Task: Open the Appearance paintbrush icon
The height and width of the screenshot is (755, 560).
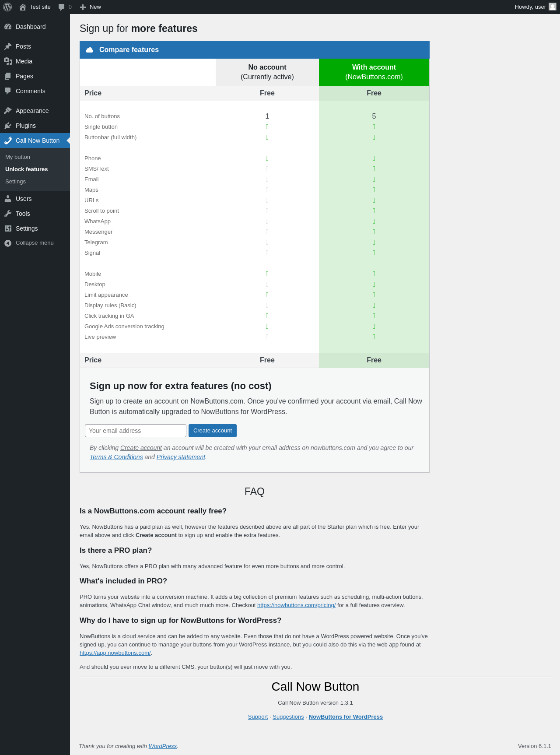Action: tap(8, 111)
